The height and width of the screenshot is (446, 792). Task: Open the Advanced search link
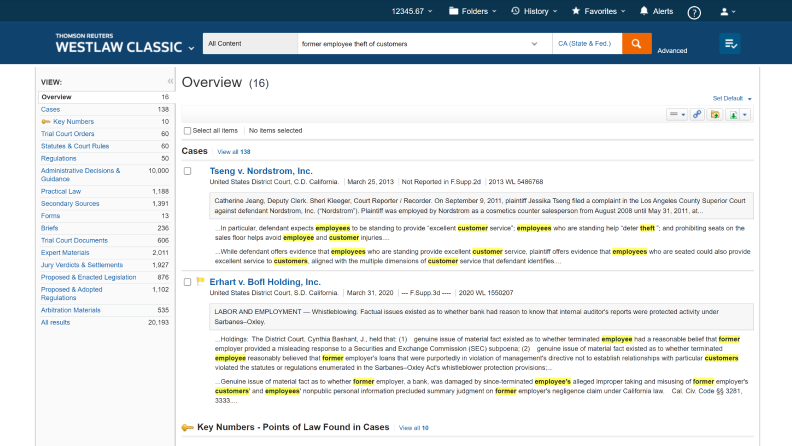(672, 50)
